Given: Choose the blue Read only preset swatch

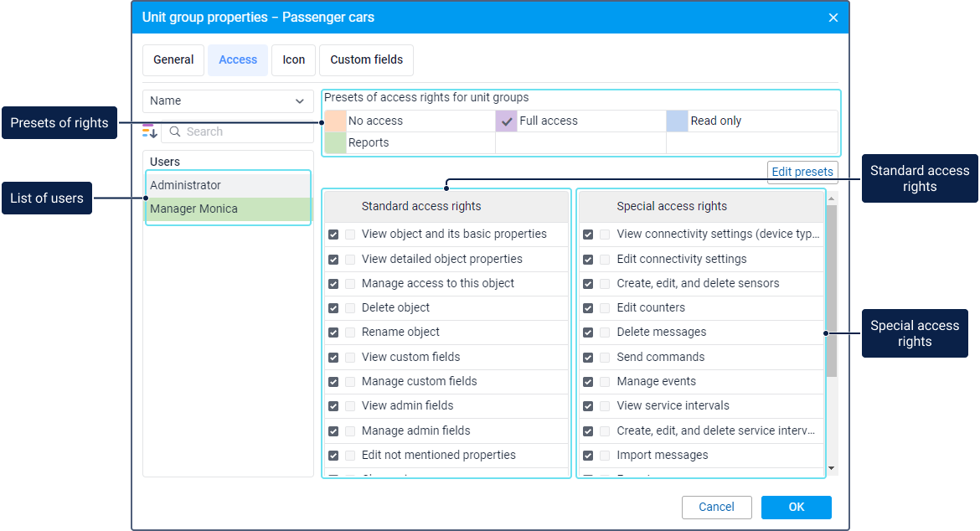Looking at the screenshot, I should (677, 121).
